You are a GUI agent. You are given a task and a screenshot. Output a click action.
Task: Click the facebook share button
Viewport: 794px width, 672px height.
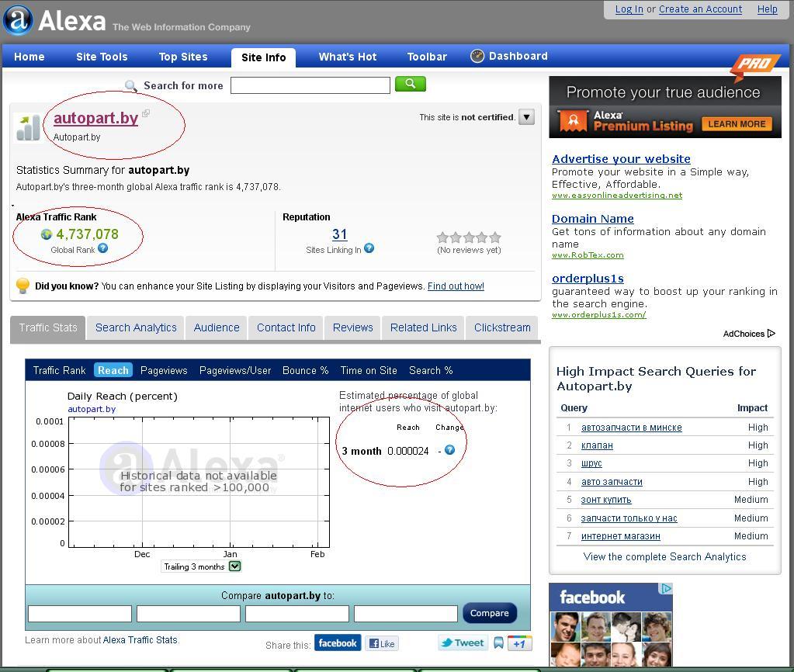coord(338,643)
